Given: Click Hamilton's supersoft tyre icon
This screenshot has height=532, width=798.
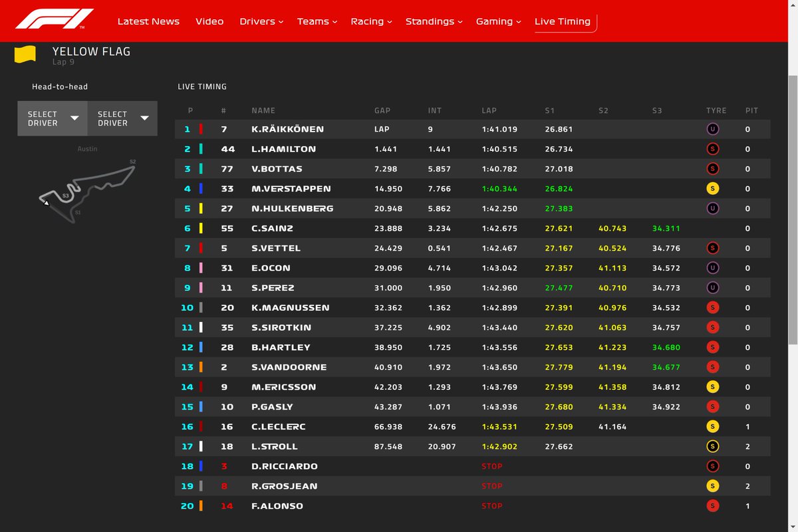Looking at the screenshot, I should point(712,149).
